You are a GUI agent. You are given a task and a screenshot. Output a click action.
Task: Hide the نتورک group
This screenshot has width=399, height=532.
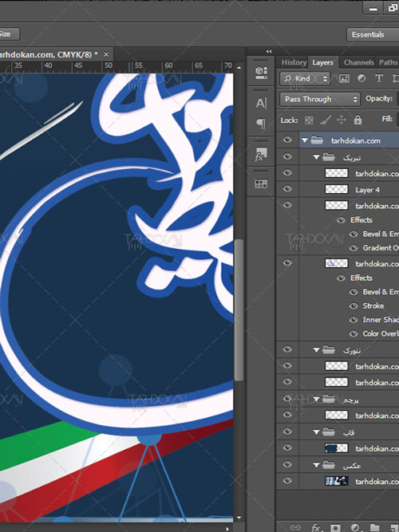tap(287, 349)
